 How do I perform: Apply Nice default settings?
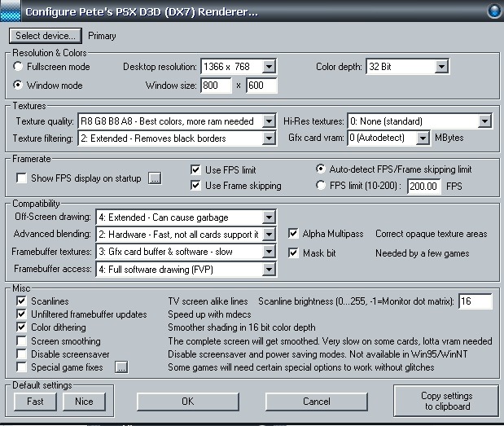(x=84, y=402)
